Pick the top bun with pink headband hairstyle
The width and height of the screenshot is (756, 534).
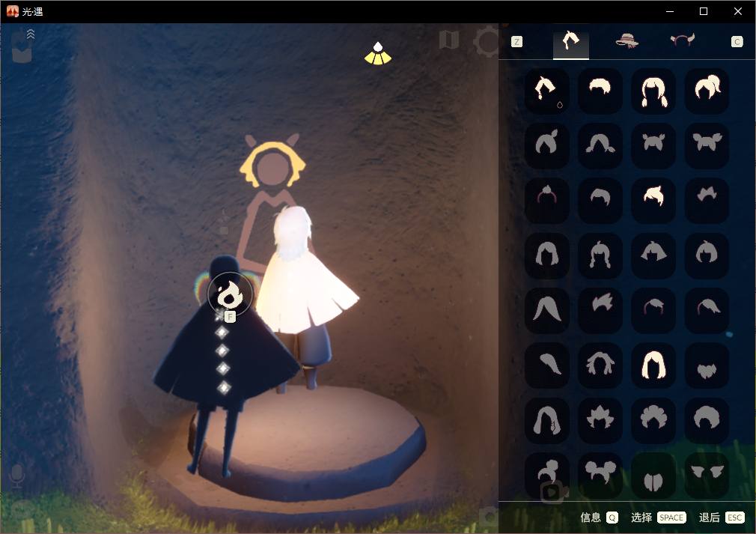point(546,200)
